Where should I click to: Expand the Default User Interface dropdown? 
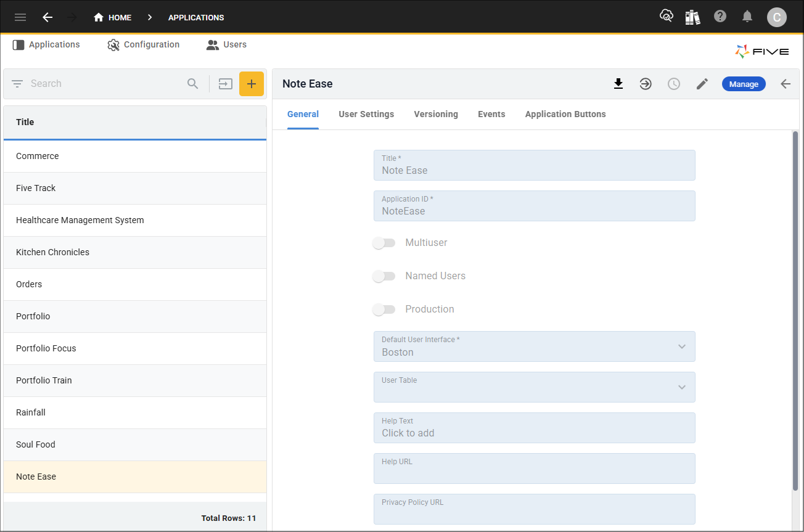[681, 346]
